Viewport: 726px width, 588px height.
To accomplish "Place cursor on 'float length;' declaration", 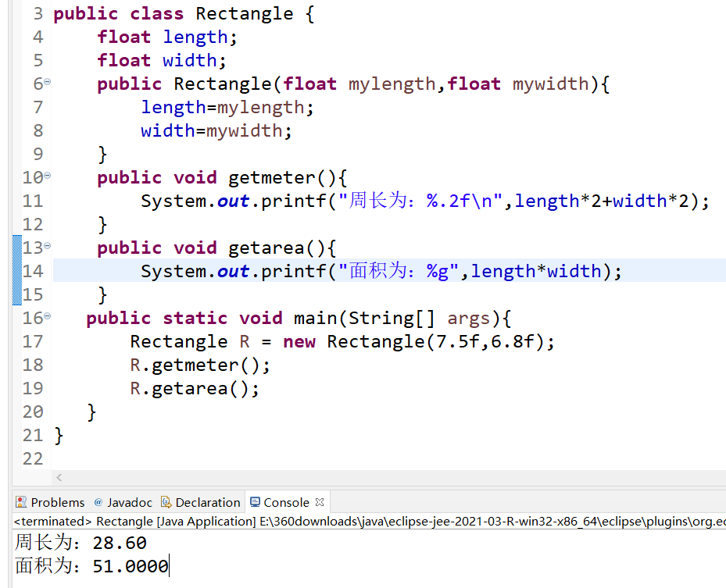I will coord(167,37).
